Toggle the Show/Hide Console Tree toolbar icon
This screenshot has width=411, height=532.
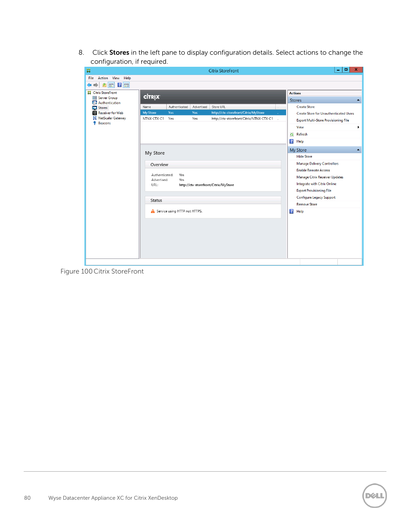(111, 85)
